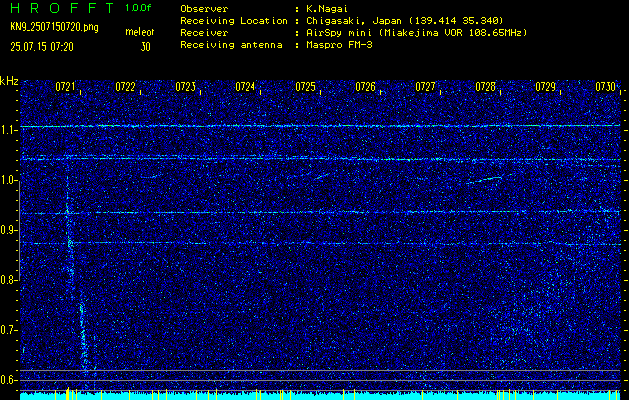This screenshot has height=400, width=629.
Task: Click the Receiving Location label
Action: [x=234, y=21]
